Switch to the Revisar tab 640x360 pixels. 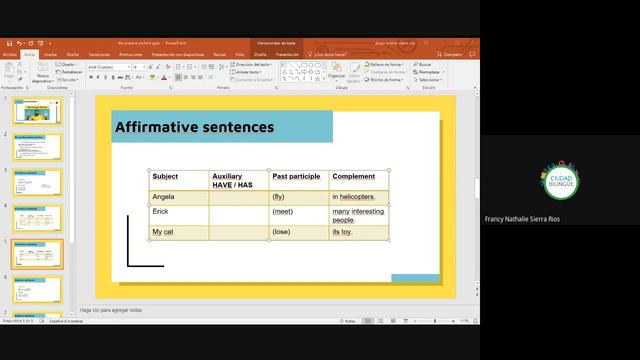click(220, 55)
